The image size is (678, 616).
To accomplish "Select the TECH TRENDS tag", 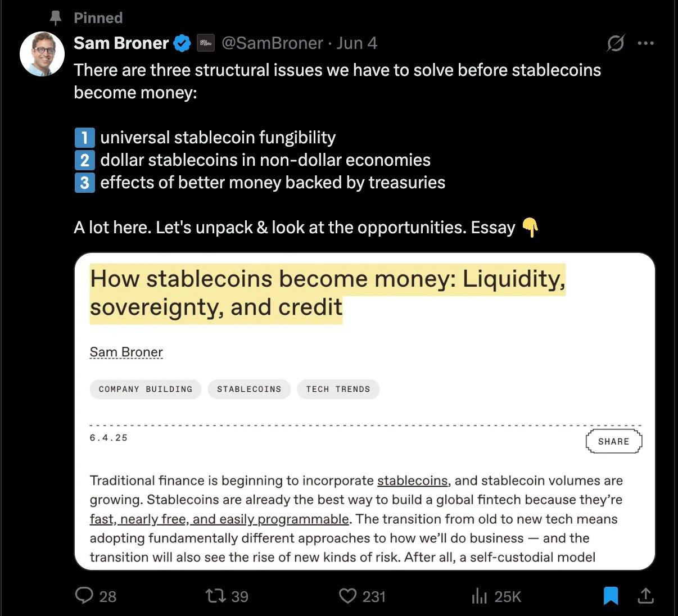I will click(338, 389).
